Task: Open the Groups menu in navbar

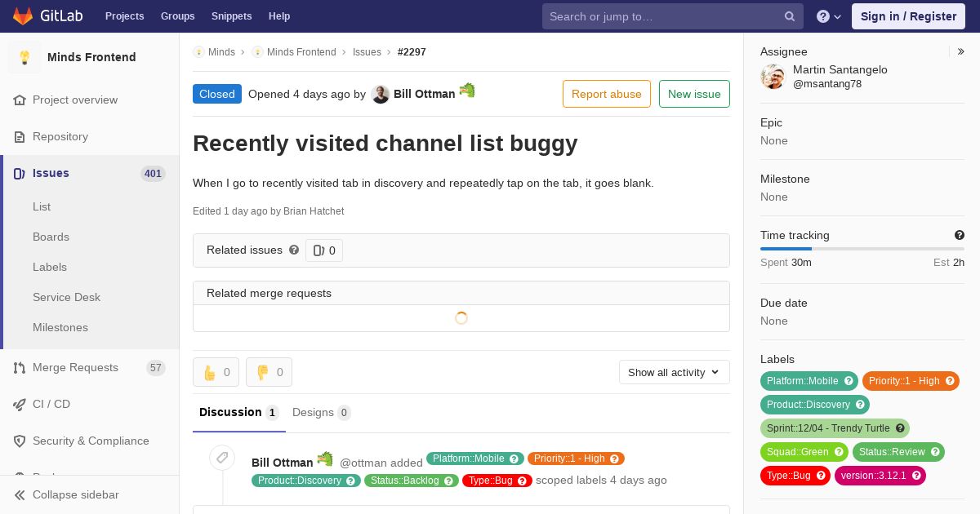Action: click(x=177, y=16)
